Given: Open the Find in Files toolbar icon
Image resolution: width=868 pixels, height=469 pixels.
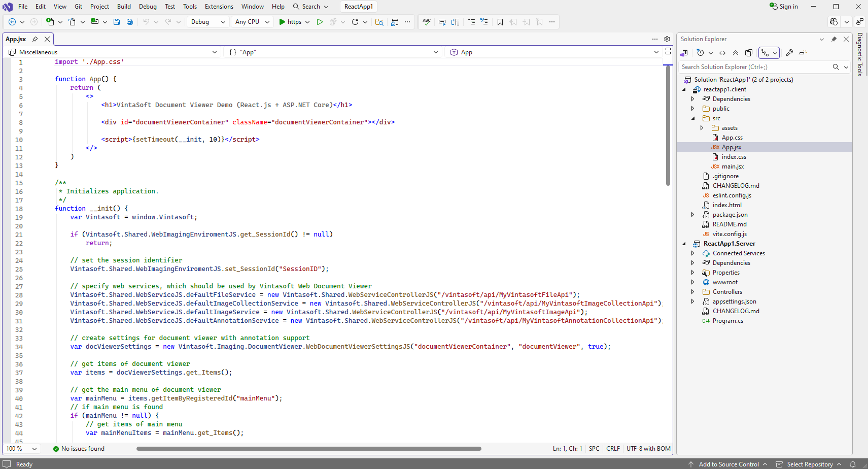Looking at the screenshot, I should (379, 22).
